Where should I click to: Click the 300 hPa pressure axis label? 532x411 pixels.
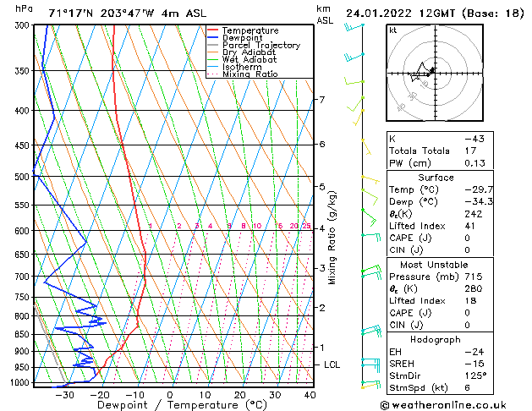pyautogui.click(x=24, y=25)
